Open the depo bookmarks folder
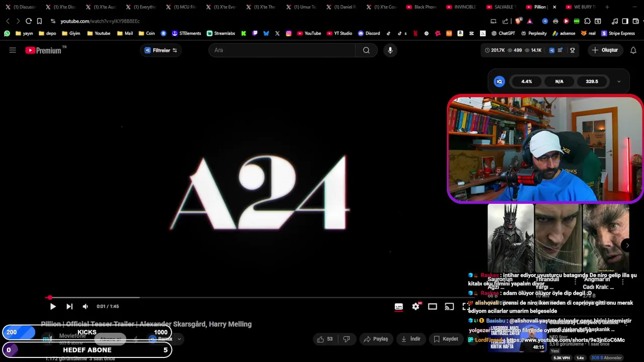This screenshot has width=644, height=362. 47,34
